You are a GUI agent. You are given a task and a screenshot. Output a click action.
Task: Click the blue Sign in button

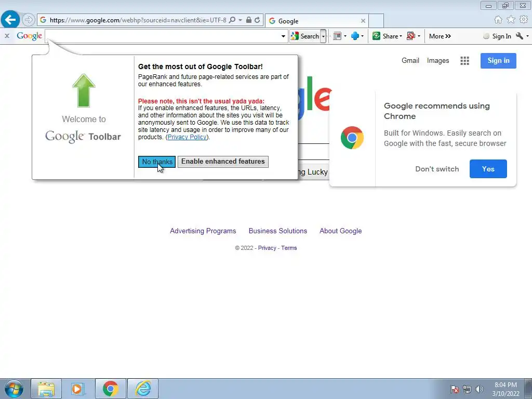point(498,61)
